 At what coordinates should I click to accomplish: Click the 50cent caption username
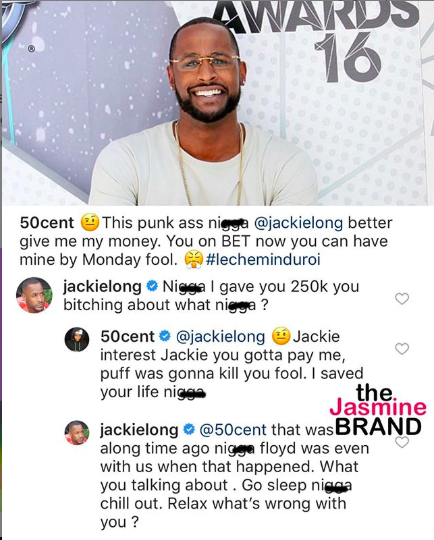click(47, 223)
